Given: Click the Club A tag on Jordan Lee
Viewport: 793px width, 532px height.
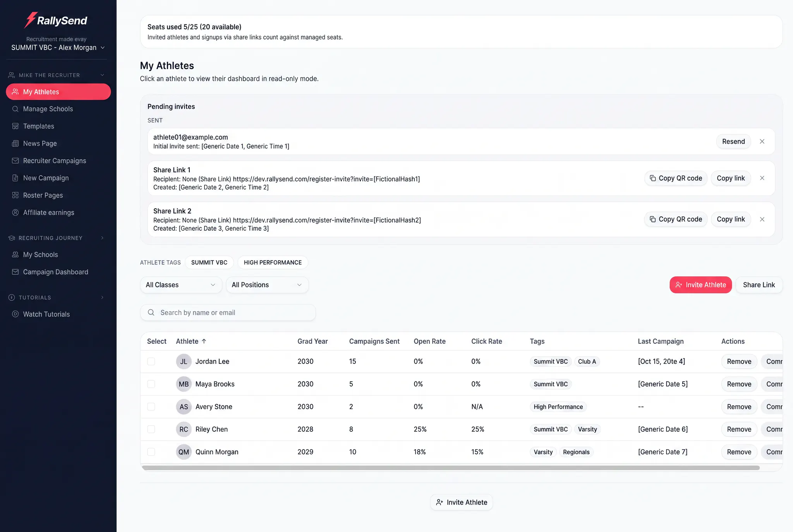Looking at the screenshot, I should 587,361.
